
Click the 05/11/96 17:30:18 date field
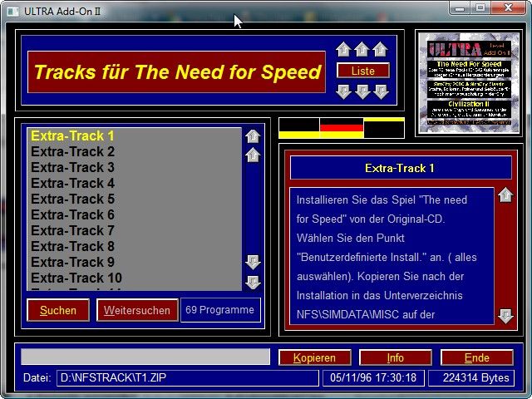coord(373,378)
